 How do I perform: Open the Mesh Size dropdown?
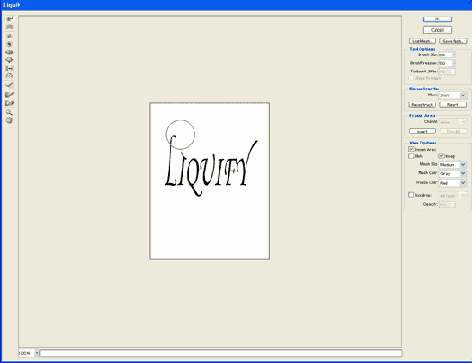tap(453, 165)
